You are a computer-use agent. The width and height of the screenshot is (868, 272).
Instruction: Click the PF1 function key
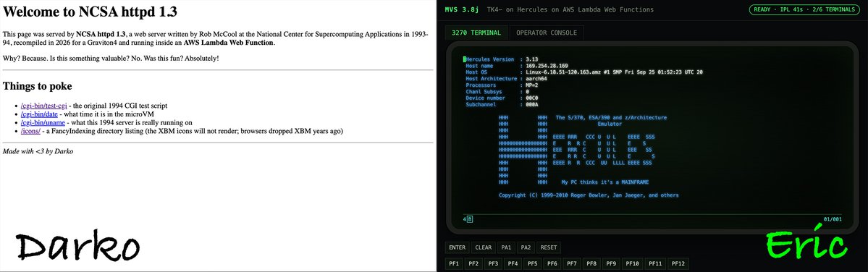pos(454,264)
